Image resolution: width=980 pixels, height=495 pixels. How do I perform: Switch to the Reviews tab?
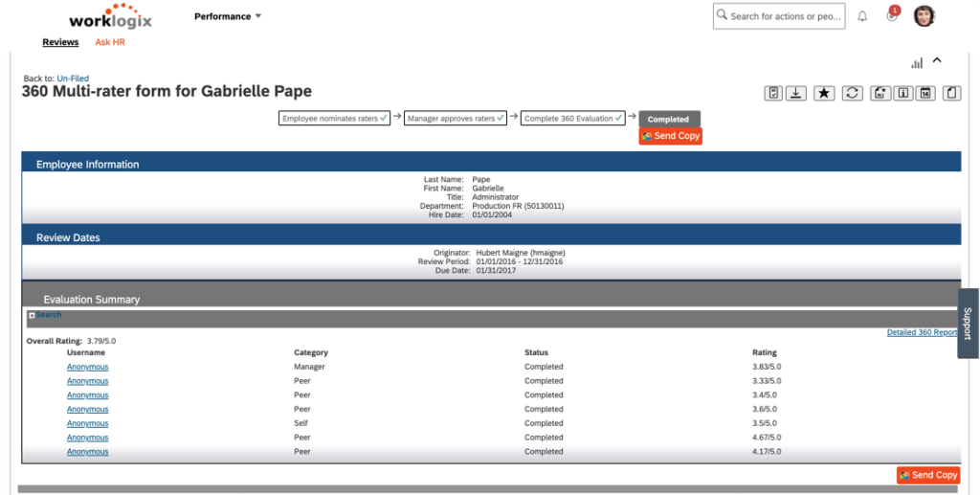(x=60, y=42)
